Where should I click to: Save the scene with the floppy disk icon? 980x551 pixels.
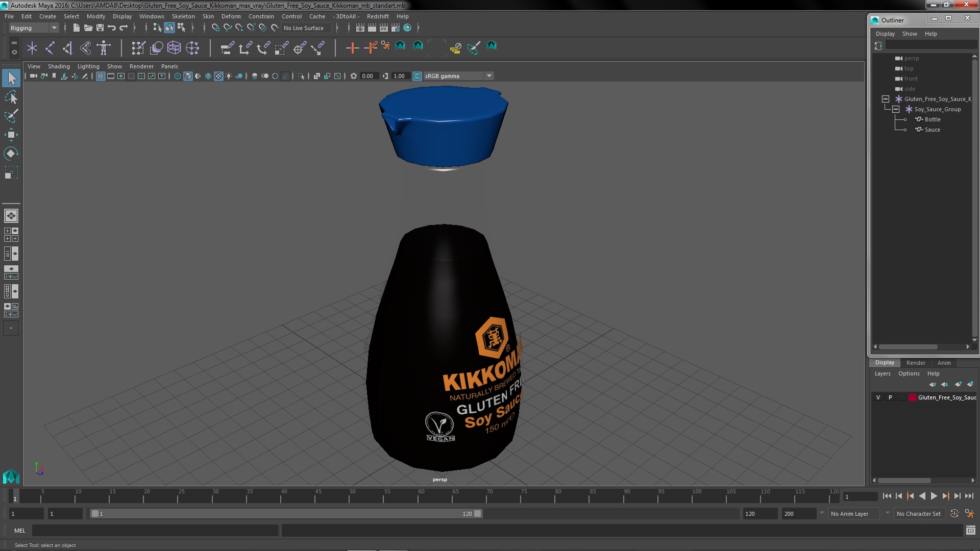tap(100, 28)
